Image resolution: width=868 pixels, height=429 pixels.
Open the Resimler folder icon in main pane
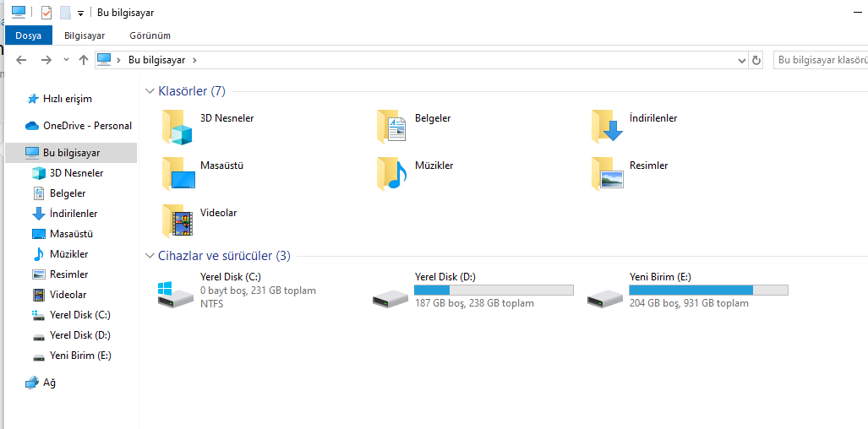coord(608,174)
